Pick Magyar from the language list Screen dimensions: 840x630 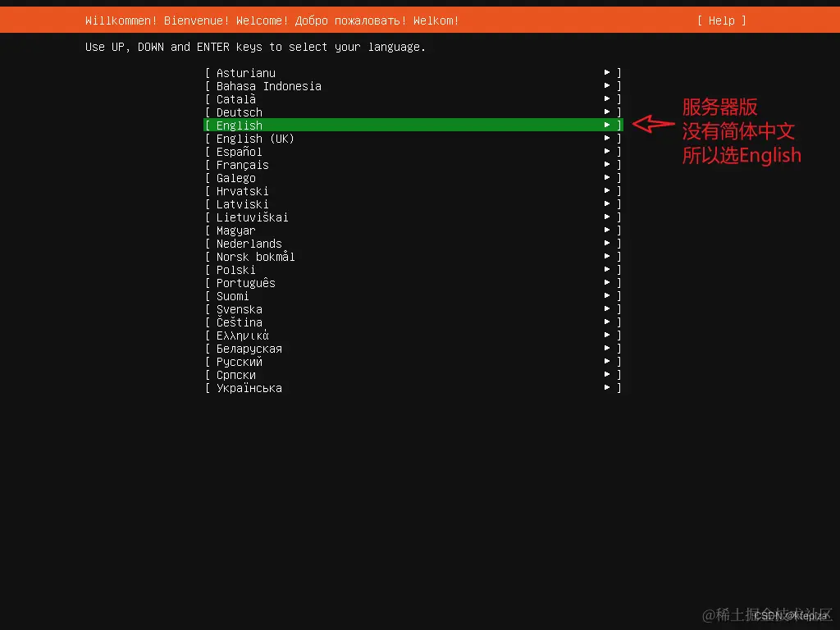click(413, 230)
